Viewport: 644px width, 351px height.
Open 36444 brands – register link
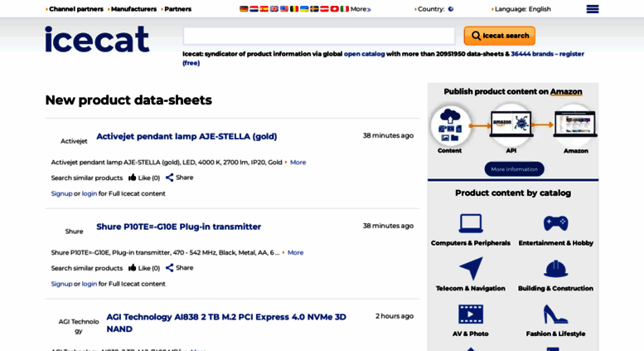click(547, 54)
